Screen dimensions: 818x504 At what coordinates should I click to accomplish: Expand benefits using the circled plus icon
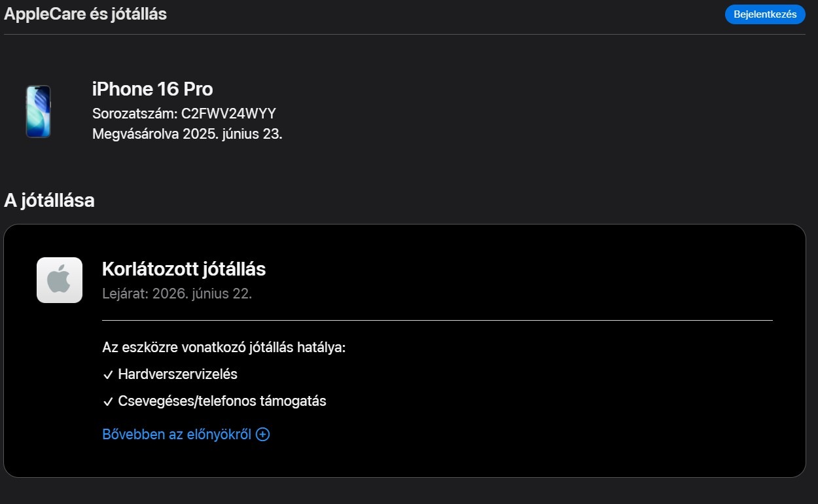click(262, 435)
